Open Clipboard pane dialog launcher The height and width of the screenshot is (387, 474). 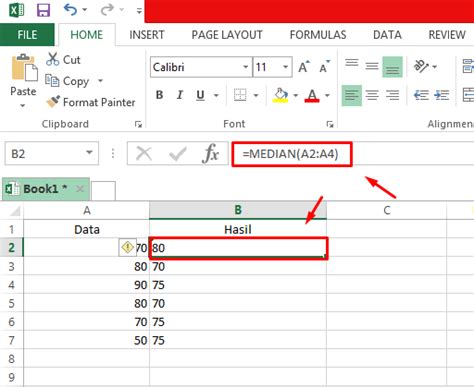point(138,124)
